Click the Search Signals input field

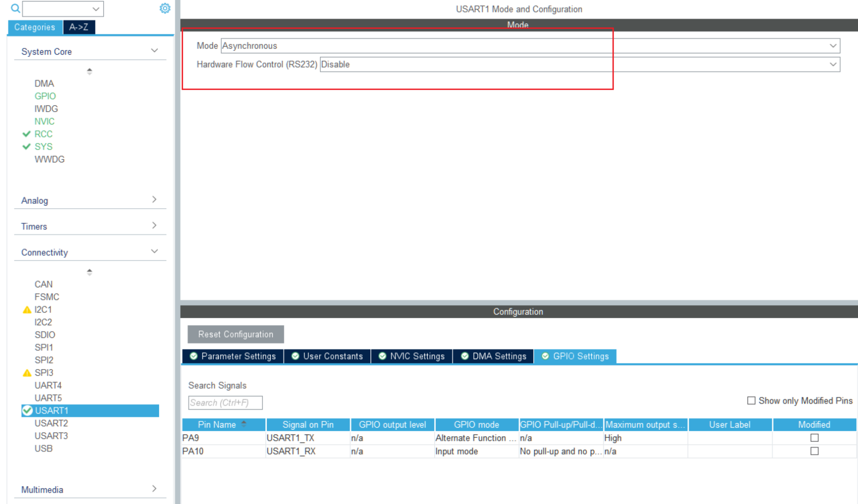(x=225, y=403)
